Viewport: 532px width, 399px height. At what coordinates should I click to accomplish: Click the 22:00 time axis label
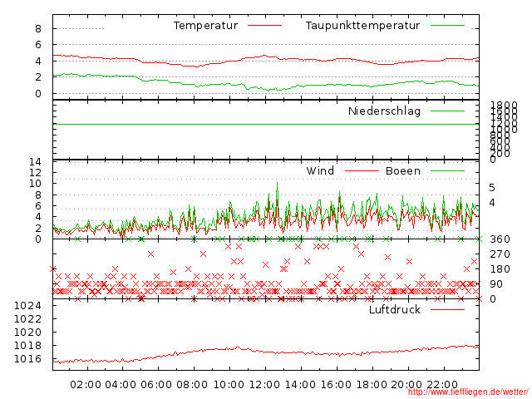(442, 385)
